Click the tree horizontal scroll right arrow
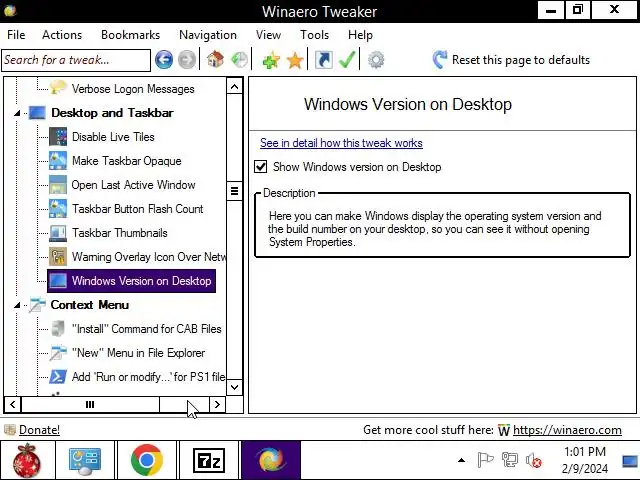This screenshot has width=640, height=480. 217,404
